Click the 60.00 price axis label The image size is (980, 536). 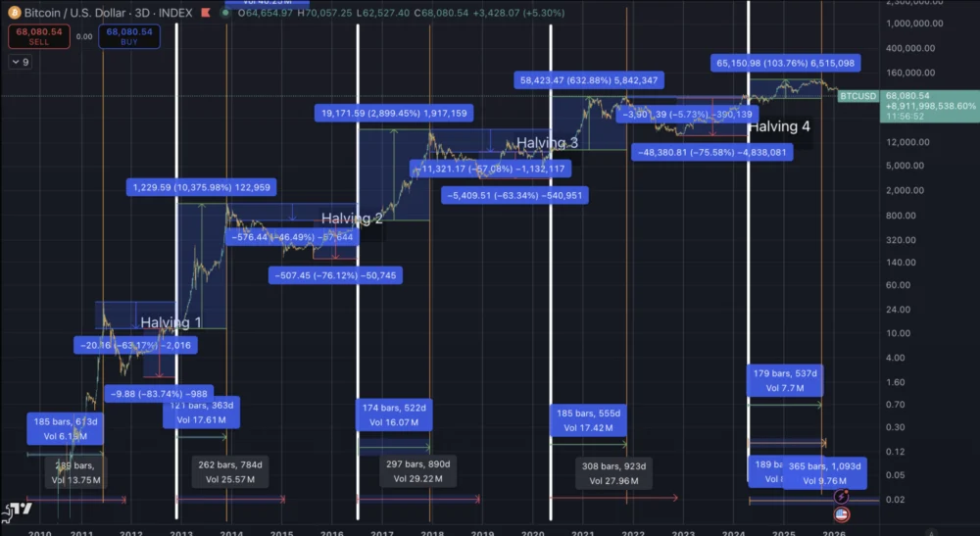tap(898, 285)
